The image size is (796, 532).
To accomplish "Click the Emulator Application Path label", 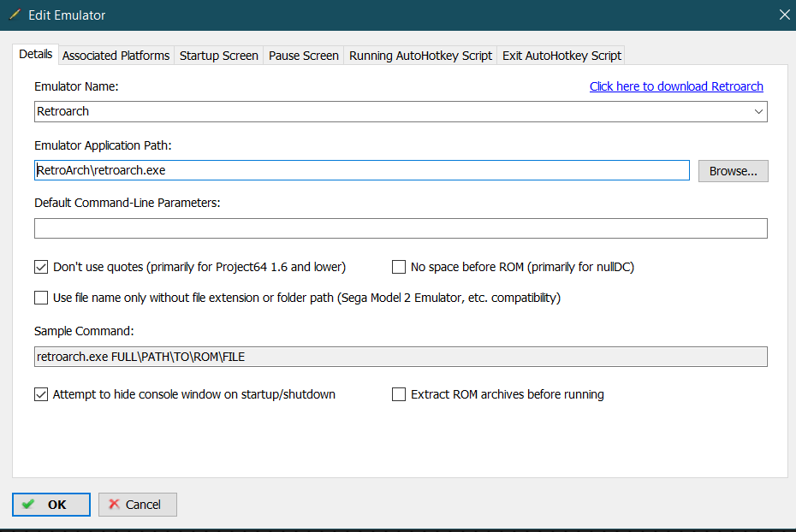I will (103, 145).
